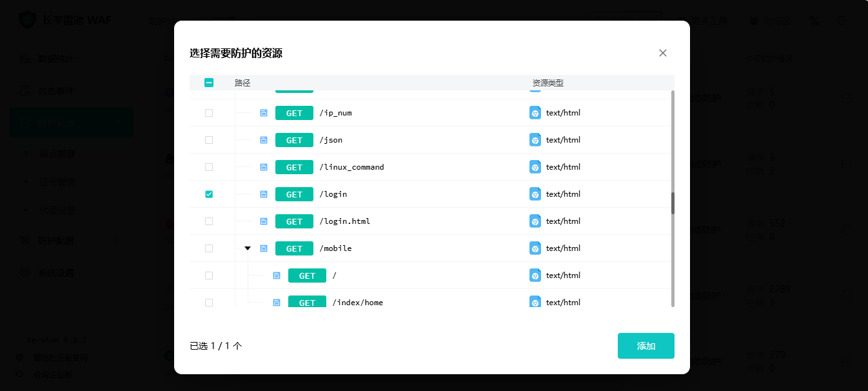
Task: Click the document icon of the "/" child row
Action: [277, 276]
